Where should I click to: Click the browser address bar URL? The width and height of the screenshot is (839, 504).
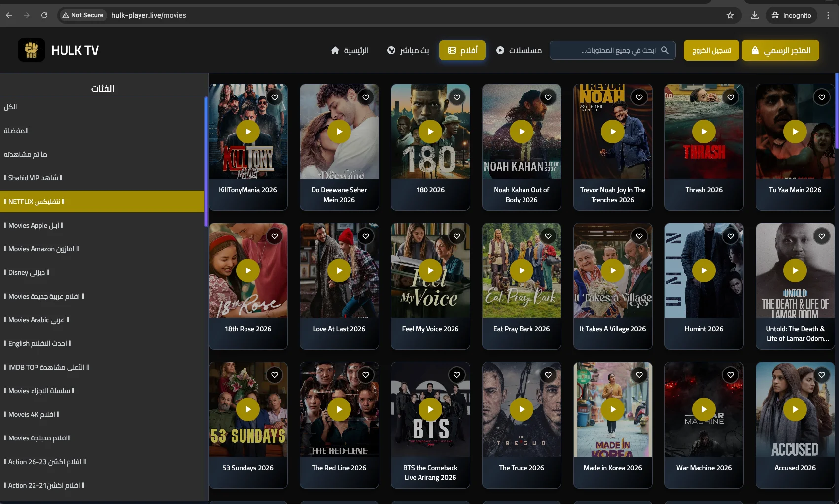(x=149, y=15)
